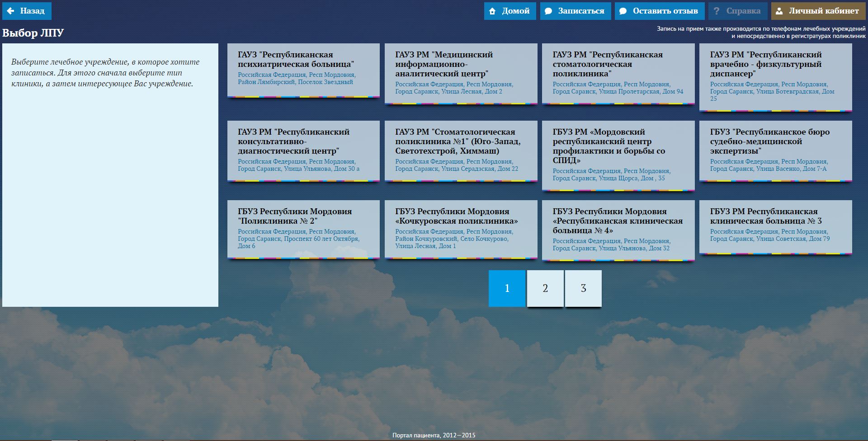Go to page 2 of clinics
This screenshot has height=441, width=868.
coord(545,288)
